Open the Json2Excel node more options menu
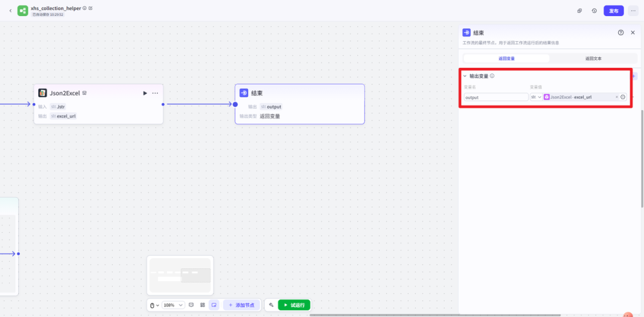644x317 pixels. 155,93
